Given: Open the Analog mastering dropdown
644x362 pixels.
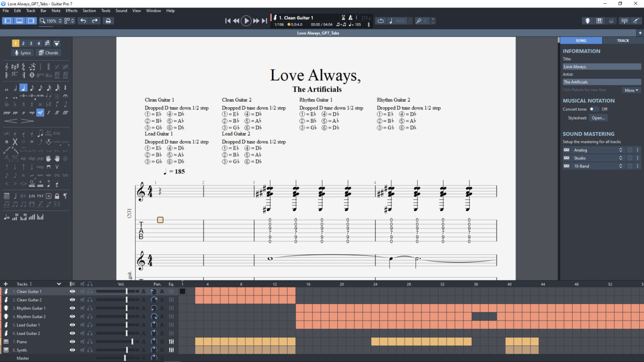Looking at the screenshot, I should click(x=596, y=150).
